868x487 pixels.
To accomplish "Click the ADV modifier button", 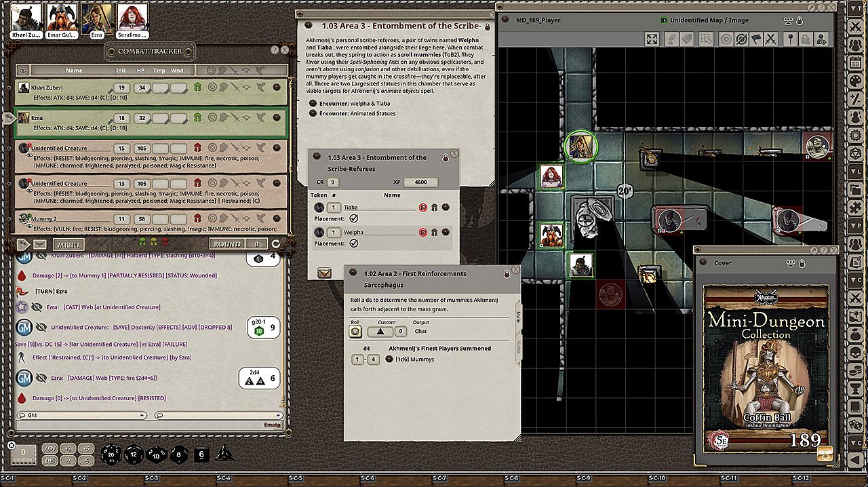I will [x=50, y=449].
